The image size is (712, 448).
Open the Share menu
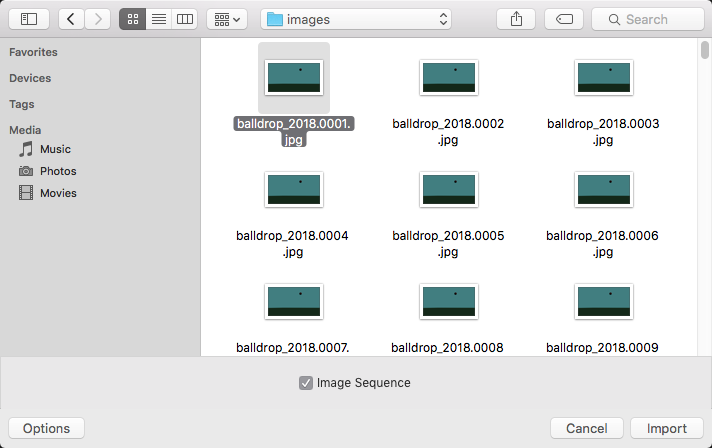pyautogui.click(x=517, y=19)
